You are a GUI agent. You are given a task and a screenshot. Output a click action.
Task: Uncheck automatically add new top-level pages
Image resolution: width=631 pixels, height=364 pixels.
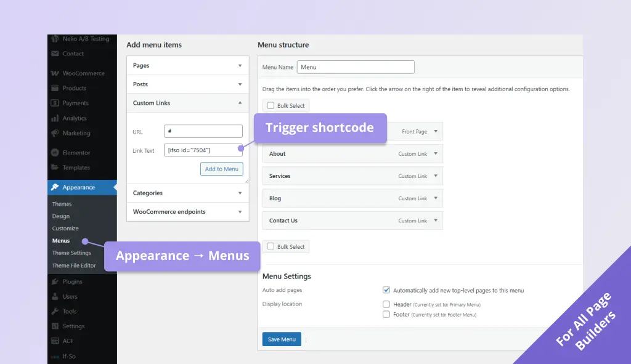(386, 290)
